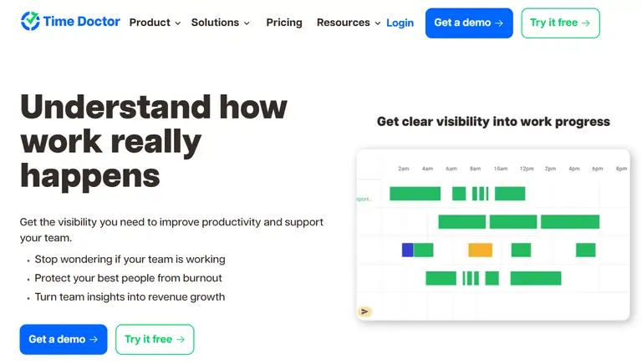Screen dimensions: 642x364
Task: Click arrow icon in header Get a demo
Action: click(499, 23)
